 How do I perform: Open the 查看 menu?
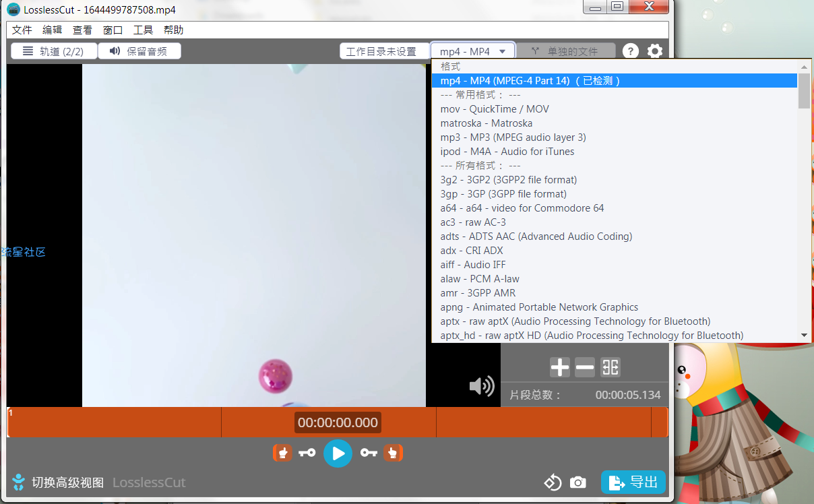[83, 30]
